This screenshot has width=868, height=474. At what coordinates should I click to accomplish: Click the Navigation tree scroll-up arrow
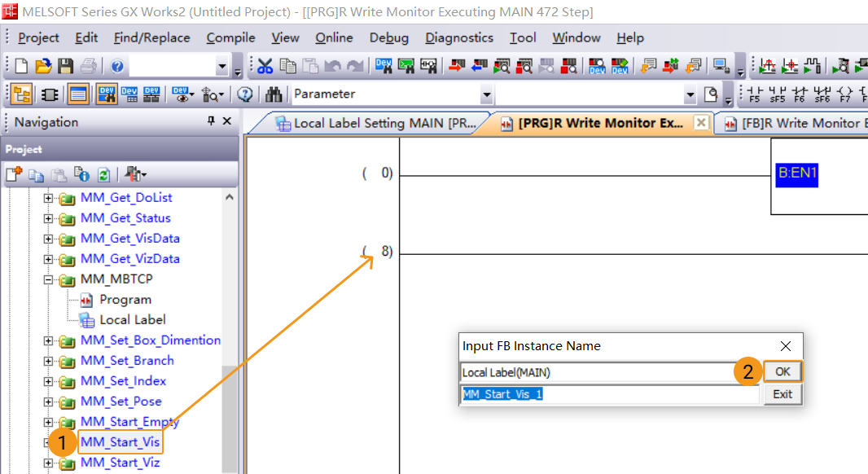click(230, 197)
